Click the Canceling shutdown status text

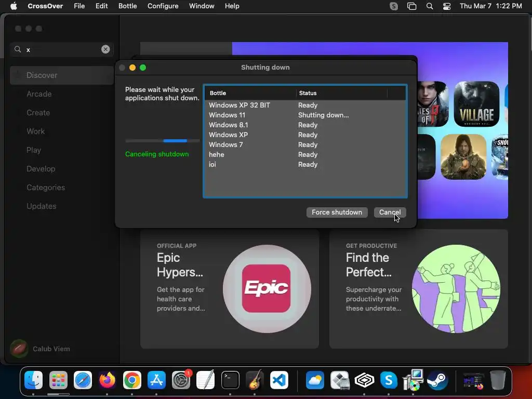pos(157,154)
